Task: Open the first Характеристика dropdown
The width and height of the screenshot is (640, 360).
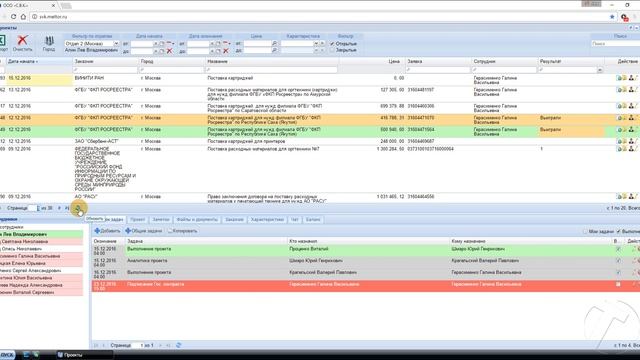Action: [316, 43]
